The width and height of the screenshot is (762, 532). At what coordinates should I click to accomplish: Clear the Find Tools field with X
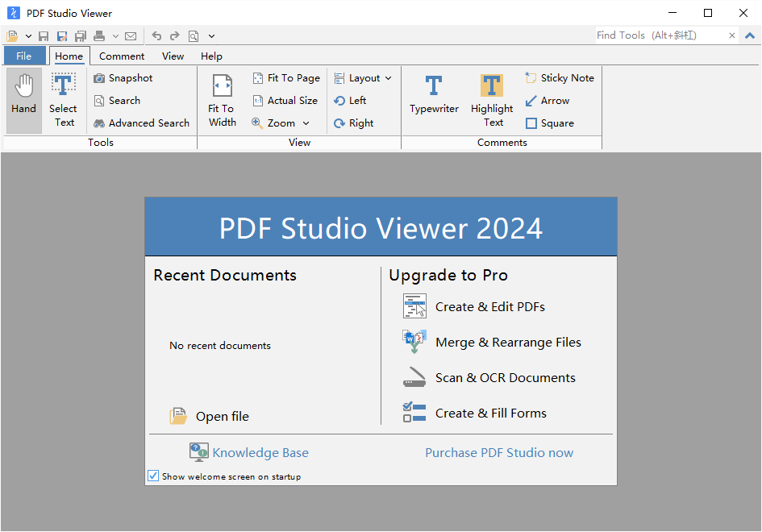tap(732, 35)
